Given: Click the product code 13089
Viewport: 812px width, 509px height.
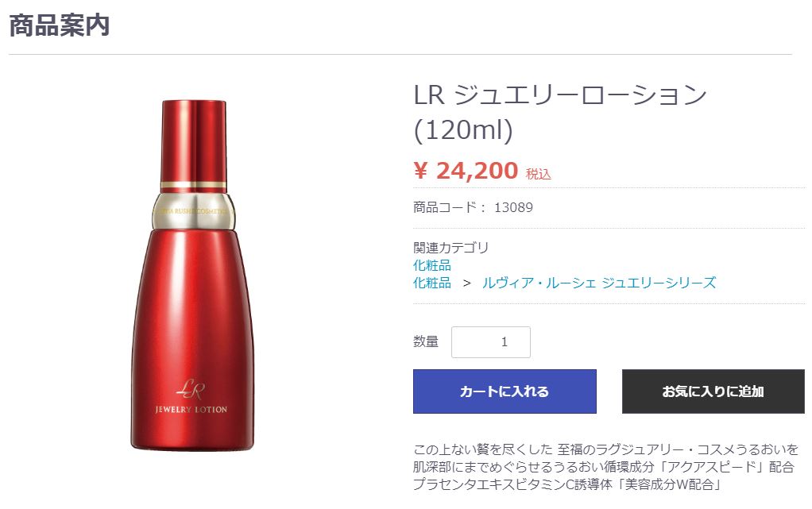Looking at the screenshot, I should (513, 208).
